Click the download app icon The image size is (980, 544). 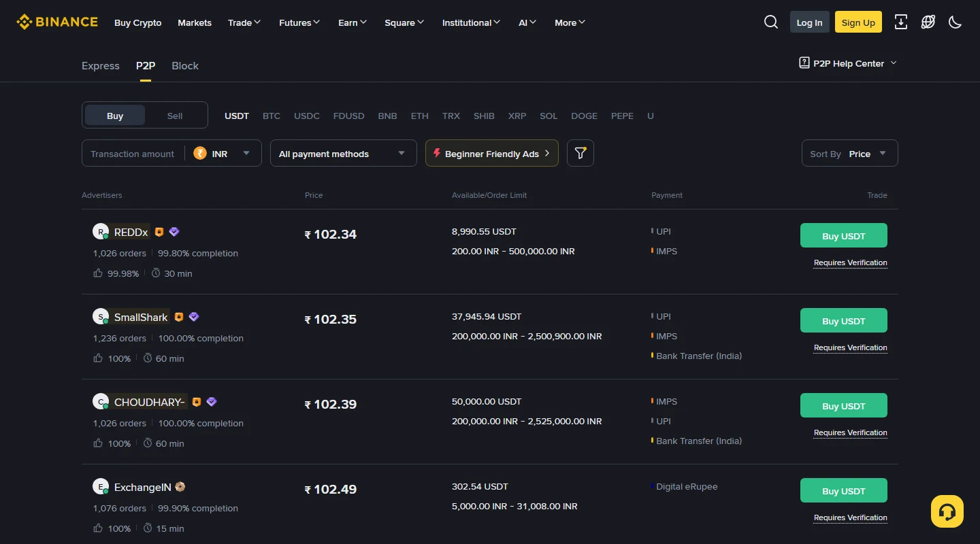coord(901,22)
